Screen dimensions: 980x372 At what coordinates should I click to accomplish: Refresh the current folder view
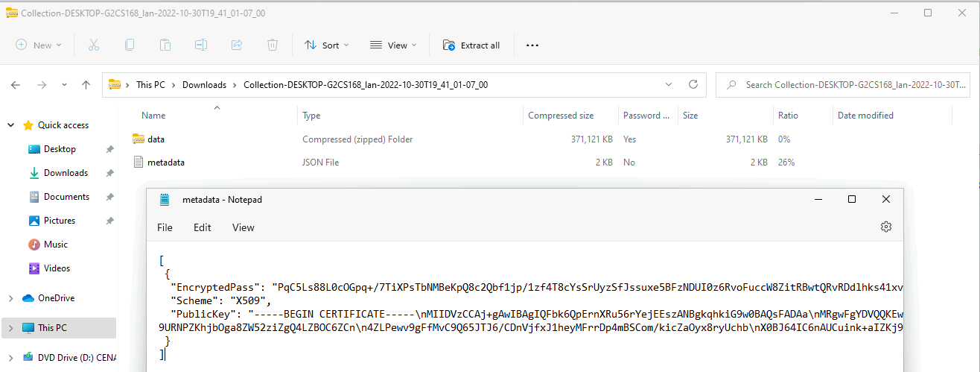tap(693, 85)
